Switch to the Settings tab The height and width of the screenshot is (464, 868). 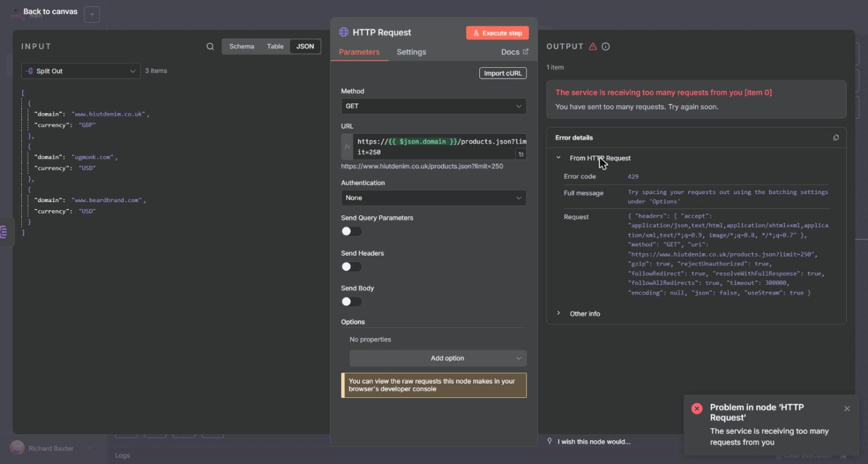point(412,52)
